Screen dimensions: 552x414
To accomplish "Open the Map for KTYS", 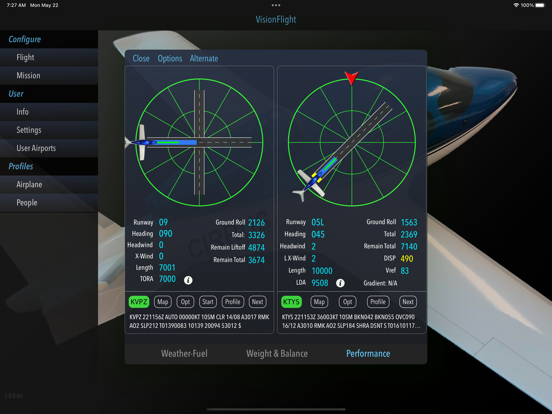I will (x=319, y=302).
